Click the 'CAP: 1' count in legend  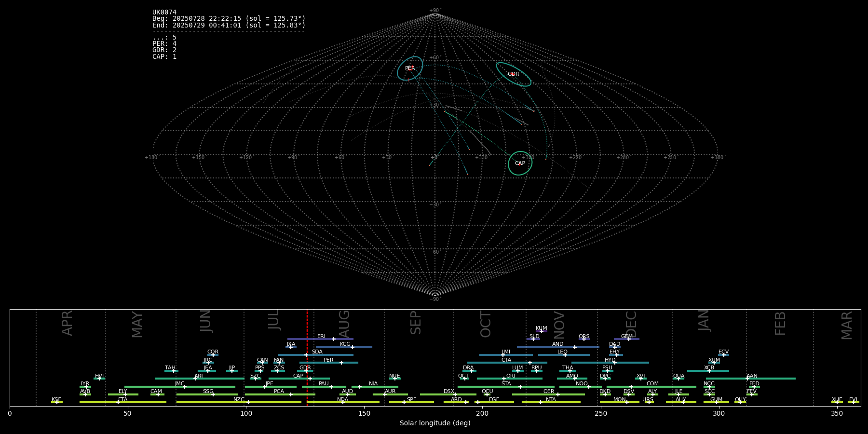click(164, 57)
